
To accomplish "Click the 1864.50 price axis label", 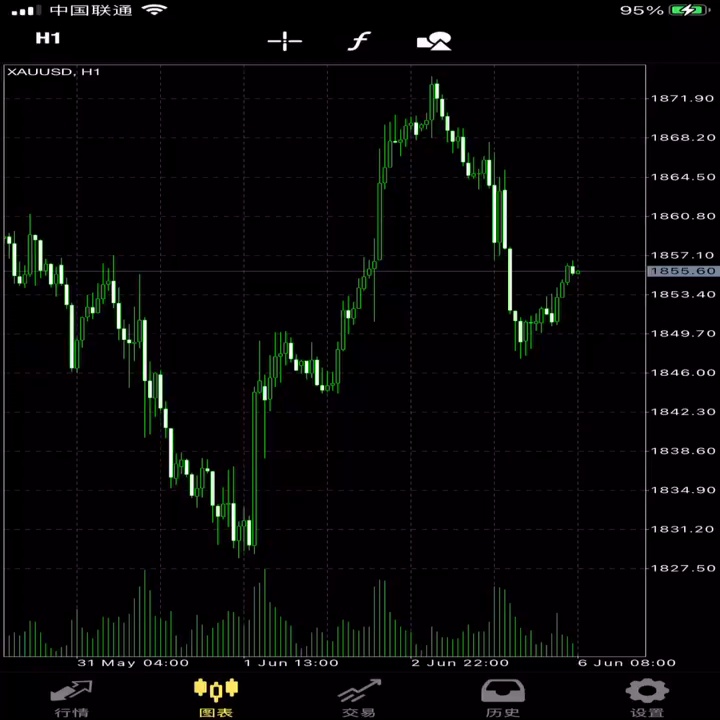I will [x=682, y=177].
